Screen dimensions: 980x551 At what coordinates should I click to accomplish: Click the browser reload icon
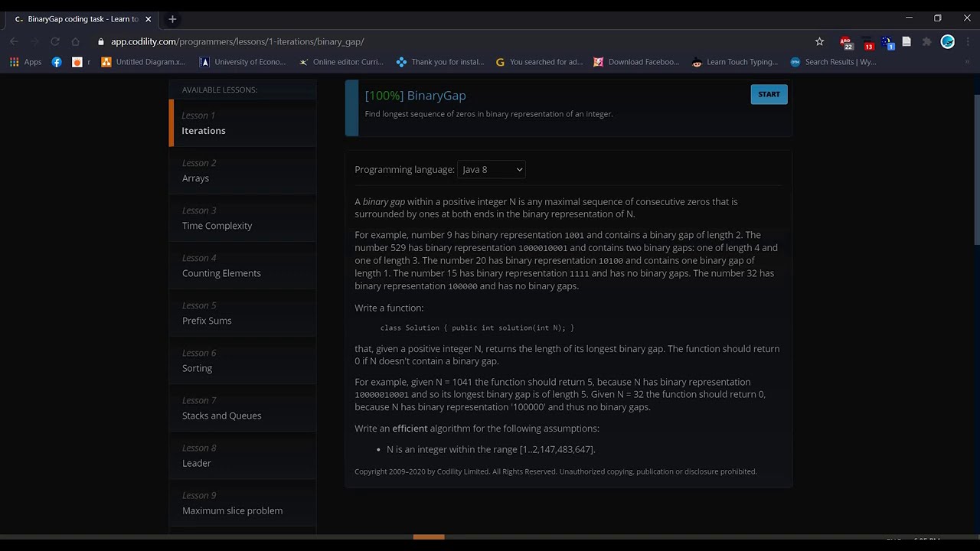click(55, 41)
